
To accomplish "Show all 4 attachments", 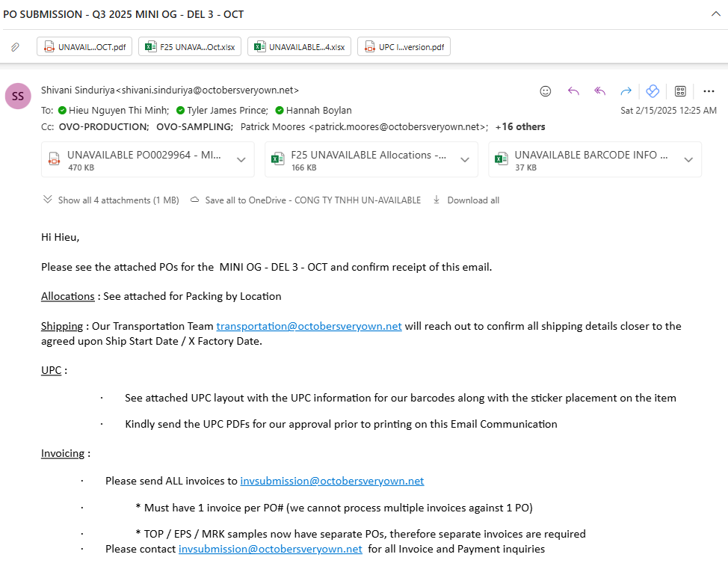I will [111, 200].
